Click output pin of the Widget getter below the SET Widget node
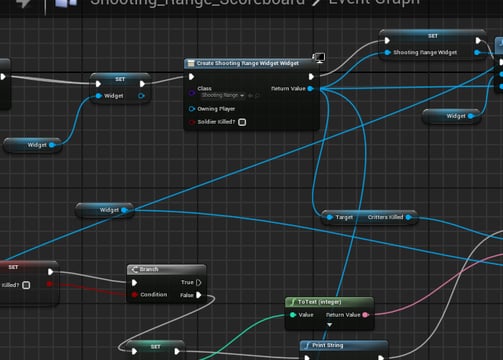This screenshot has height=360, width=503. click(x=52, y=145)
